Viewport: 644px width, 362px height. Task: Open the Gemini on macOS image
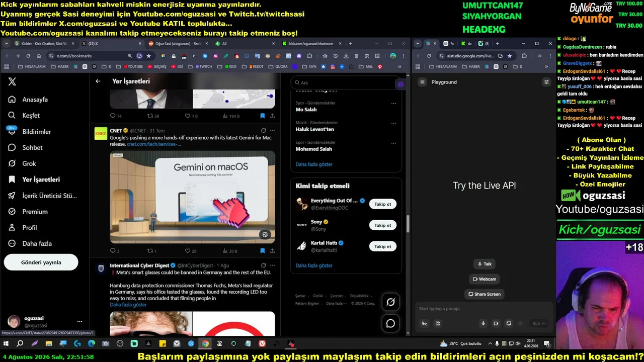click(x=193, y=197)
